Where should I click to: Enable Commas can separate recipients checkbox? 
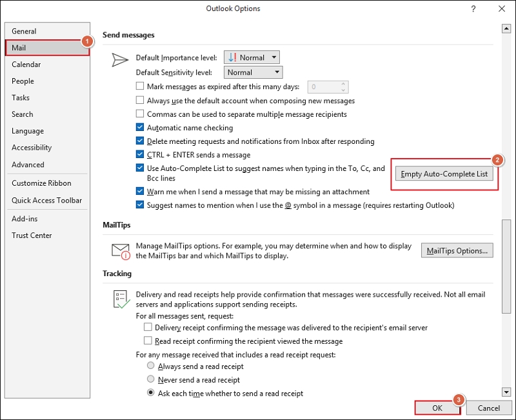click(x=140, y=114)
